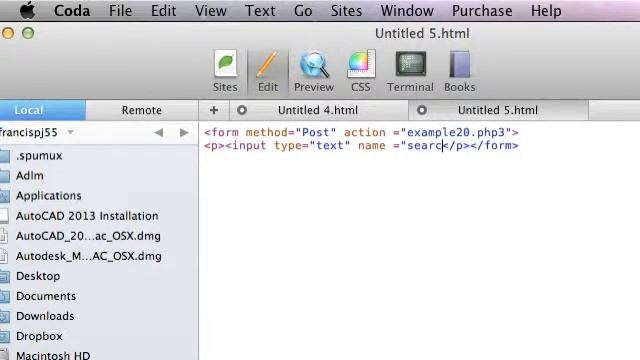
Task: Open the Apple menu
Action: (27, 11)
